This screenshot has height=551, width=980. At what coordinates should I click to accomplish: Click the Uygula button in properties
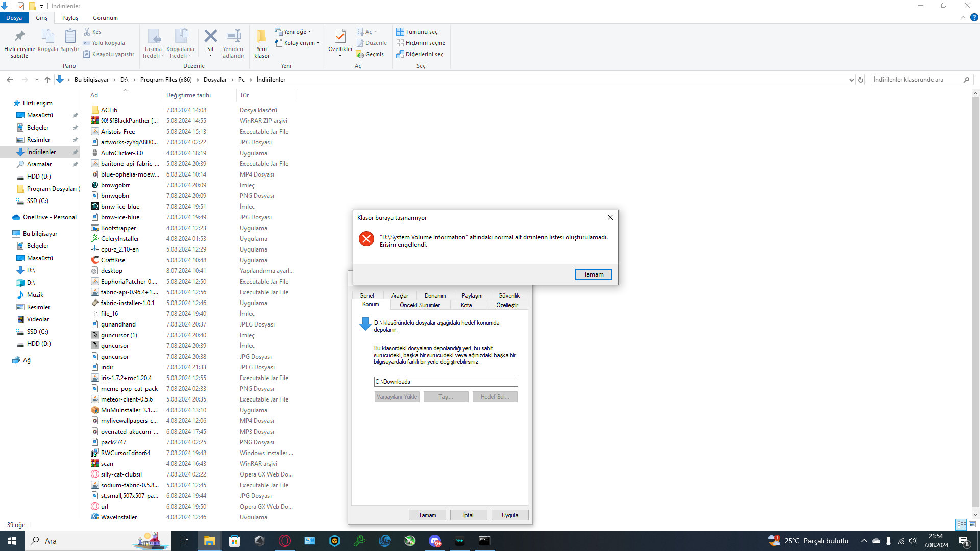509,515
